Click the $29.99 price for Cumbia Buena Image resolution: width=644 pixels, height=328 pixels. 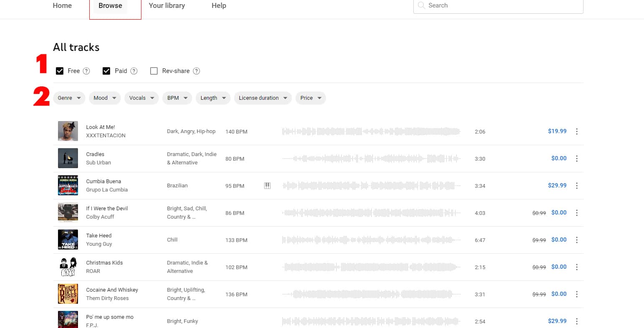(x=557, y=185)
